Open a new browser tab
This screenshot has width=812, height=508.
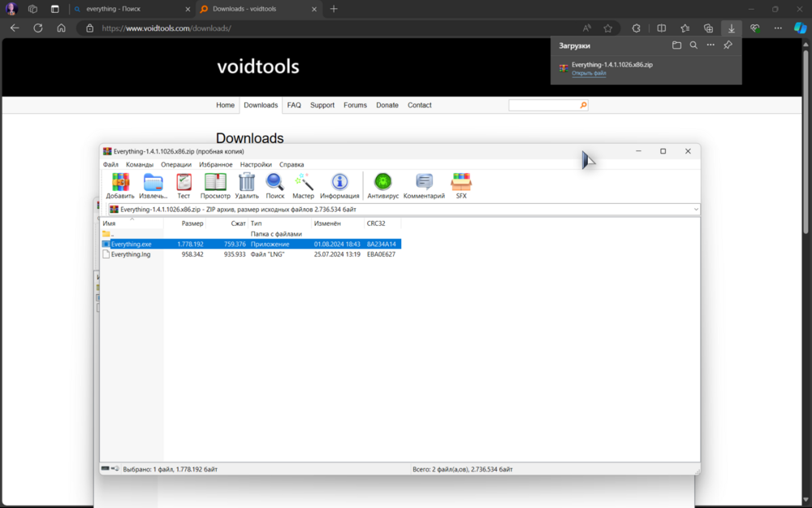click(x=334, y=9)
